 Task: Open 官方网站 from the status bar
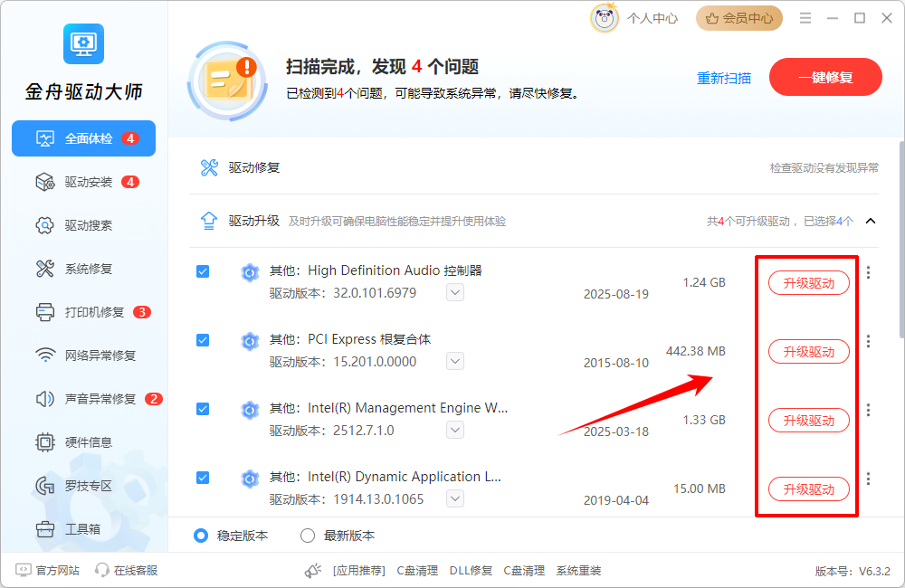48,570
